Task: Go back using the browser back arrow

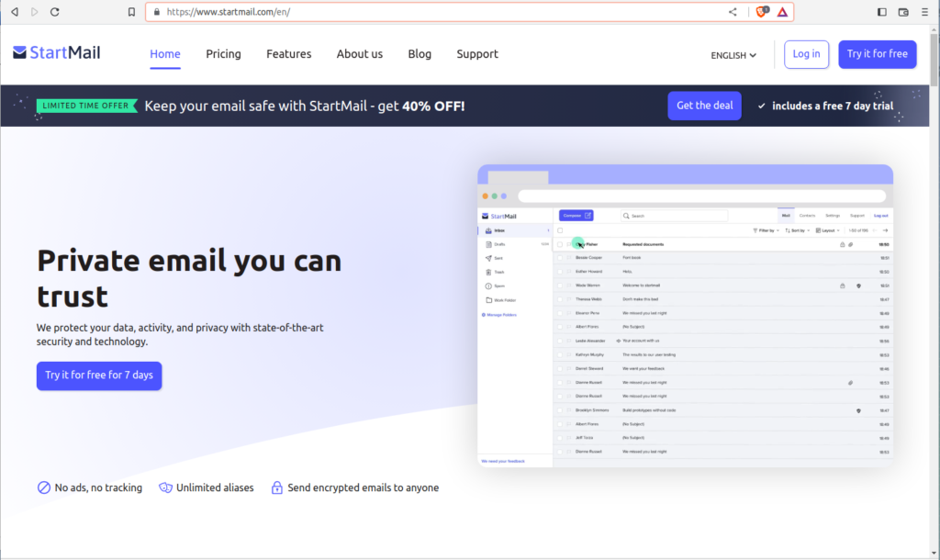Action: [x=15, y=12]
